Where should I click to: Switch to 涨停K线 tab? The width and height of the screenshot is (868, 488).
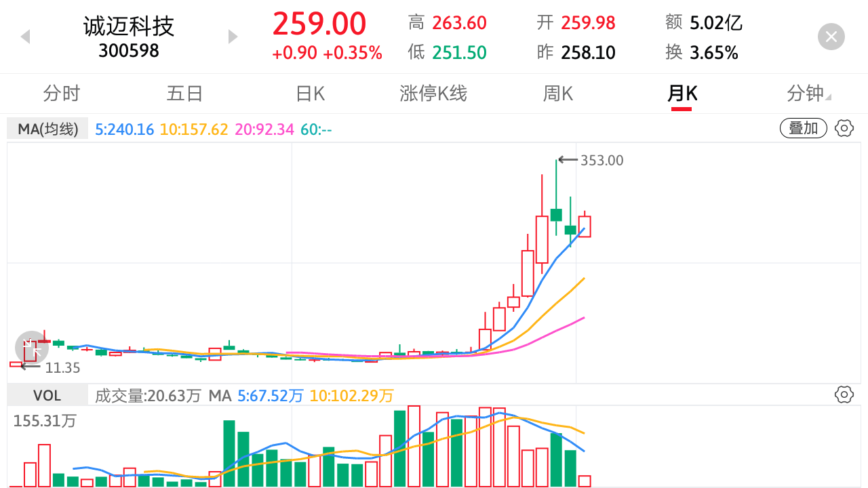click(433, 94)
